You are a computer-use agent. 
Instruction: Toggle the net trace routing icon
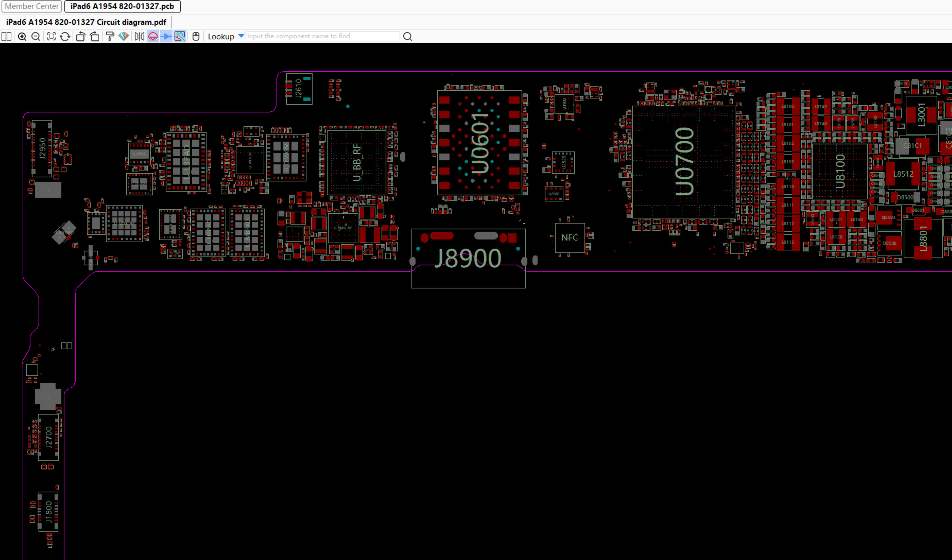coord(180,37)
